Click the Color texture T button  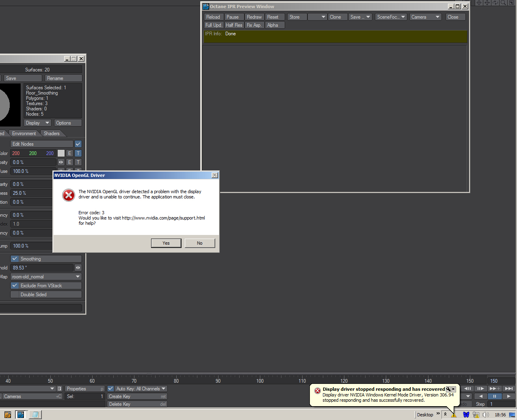pos(78,153)
